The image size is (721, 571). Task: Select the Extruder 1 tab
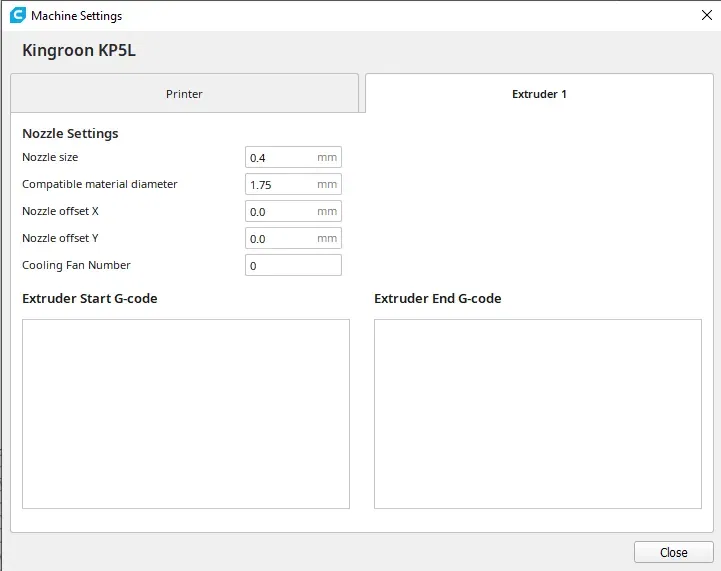point(539,93)
